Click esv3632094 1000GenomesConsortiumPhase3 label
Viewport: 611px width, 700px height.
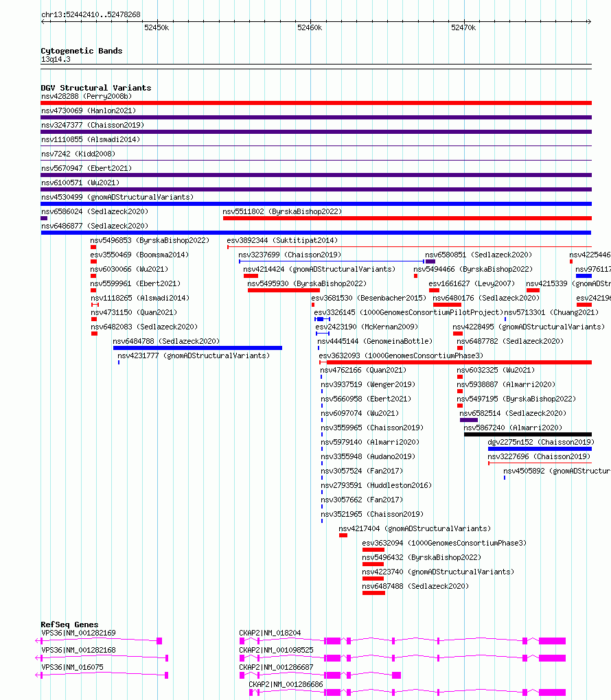tap(444, 543)
